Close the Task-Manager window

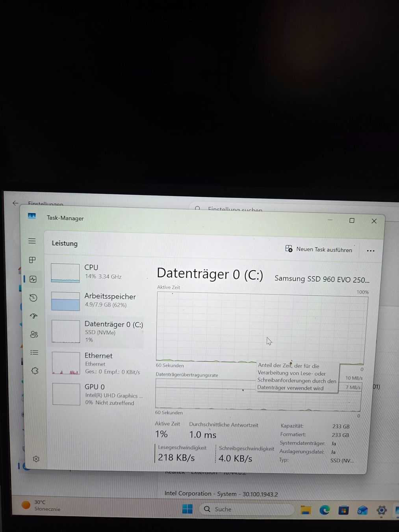[374, 221]
